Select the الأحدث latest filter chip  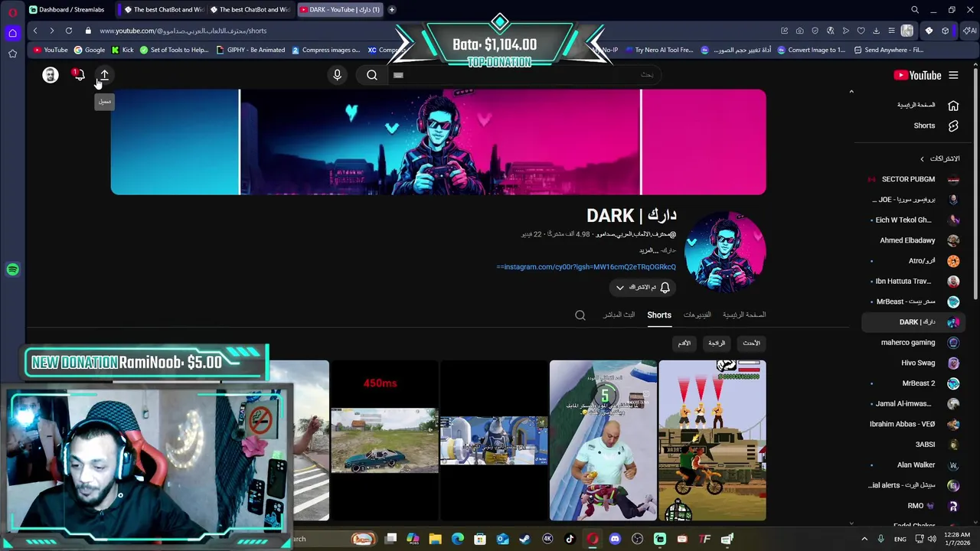click(x=751, y=343)
